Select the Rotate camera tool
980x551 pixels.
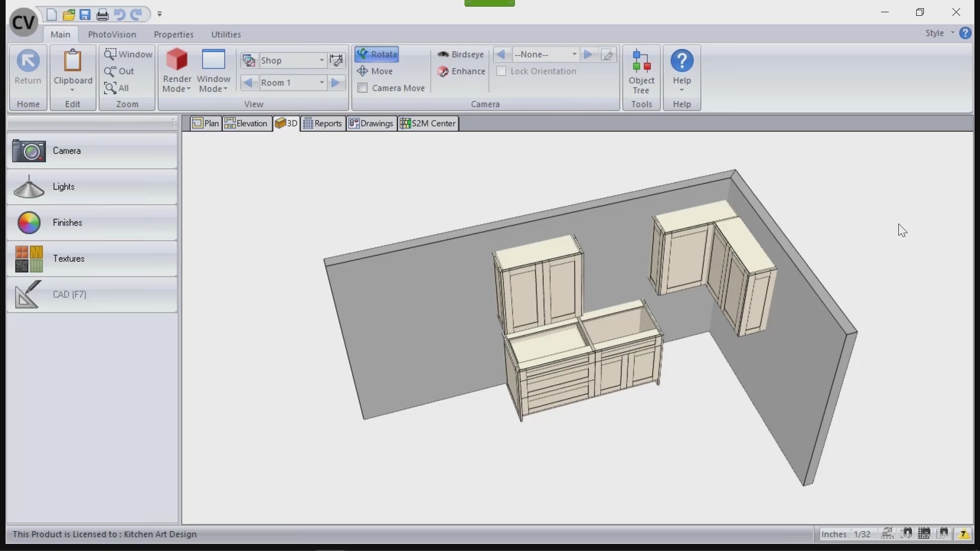click(377, 54)
